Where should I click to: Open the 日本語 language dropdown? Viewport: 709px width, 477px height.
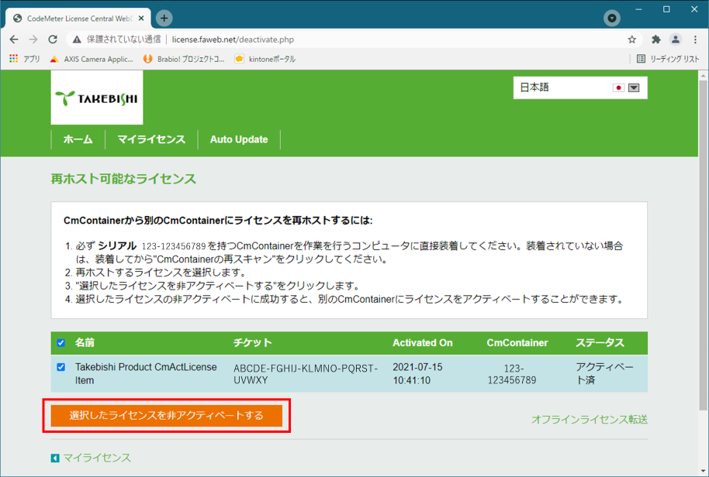[633, 88]
